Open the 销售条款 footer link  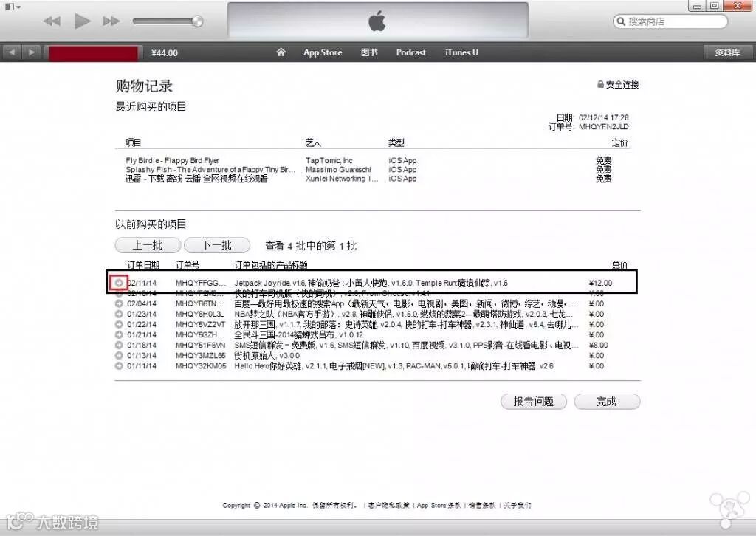click(x=482, y=506)
